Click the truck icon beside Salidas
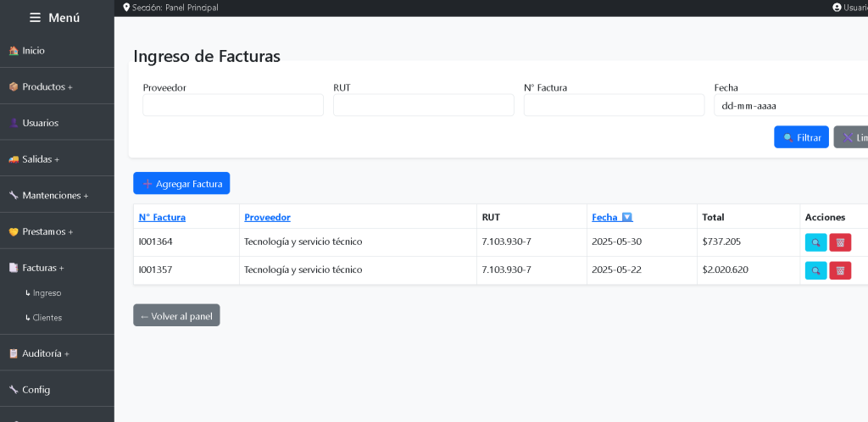868x422 pixels. pos(14,159)
